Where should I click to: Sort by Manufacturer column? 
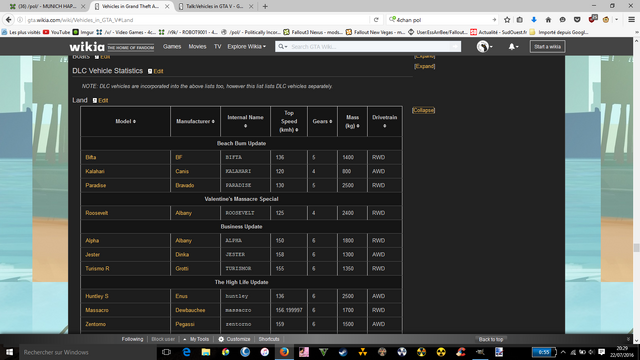[195, 121]
